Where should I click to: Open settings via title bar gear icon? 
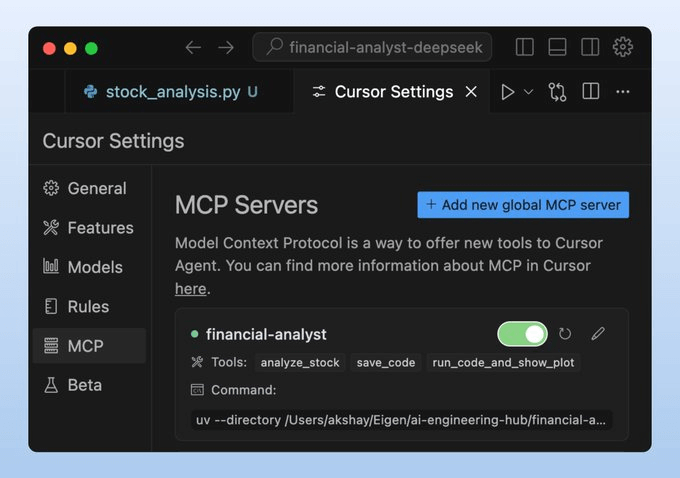tap(623, 47)
